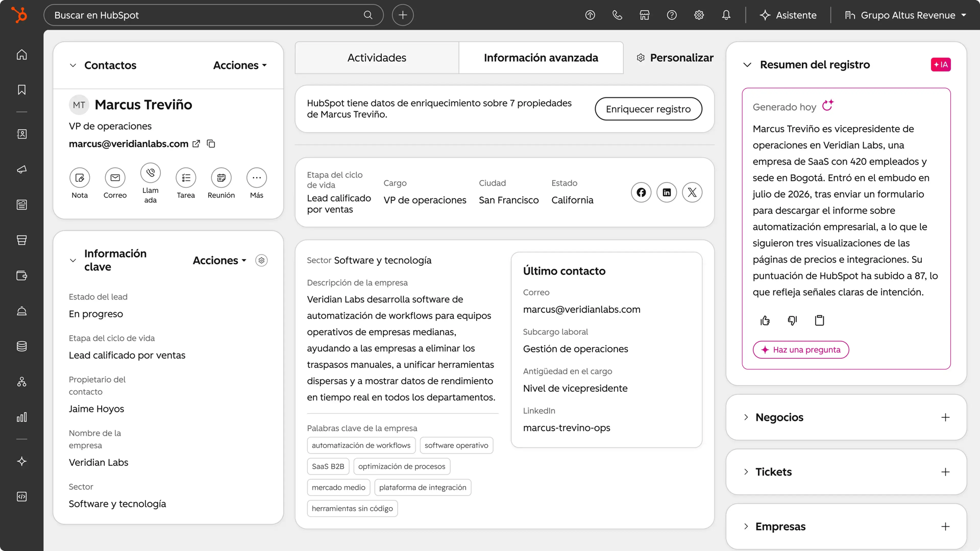Open the marketplace icon in top bar
980x551 pixels.
[x=645, y=15]
